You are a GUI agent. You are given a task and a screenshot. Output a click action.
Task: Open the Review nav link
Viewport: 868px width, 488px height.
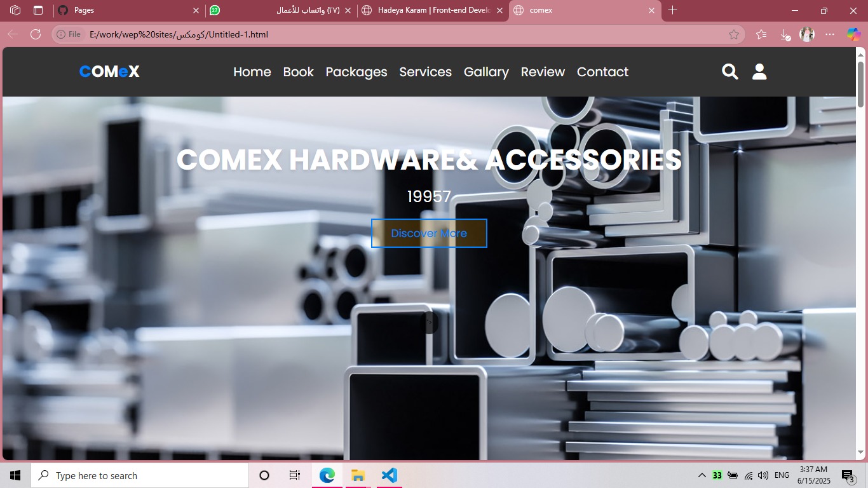click(543, 72)
